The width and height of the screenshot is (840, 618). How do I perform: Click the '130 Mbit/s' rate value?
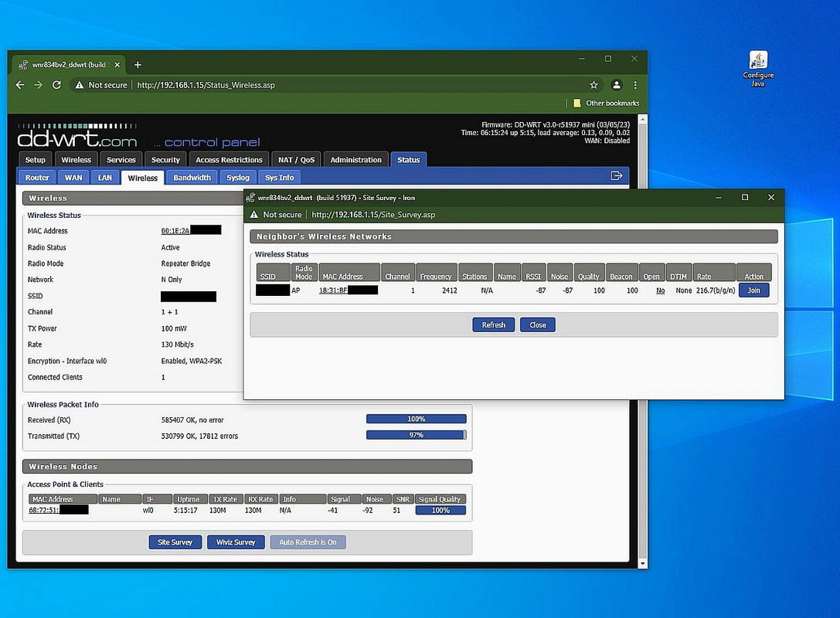pyautogui.click(x=177, y=345)
